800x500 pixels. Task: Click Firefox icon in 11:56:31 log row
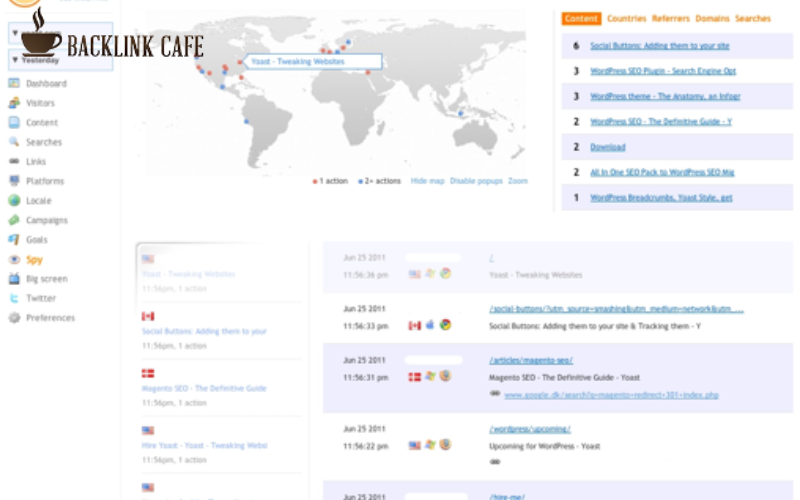tap(445, 376)
